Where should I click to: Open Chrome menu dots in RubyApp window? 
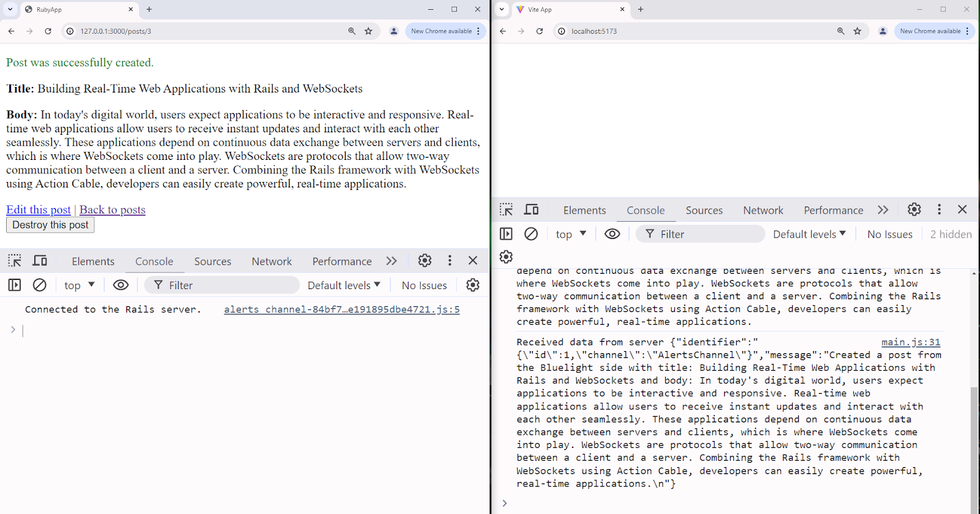[478, 31]
